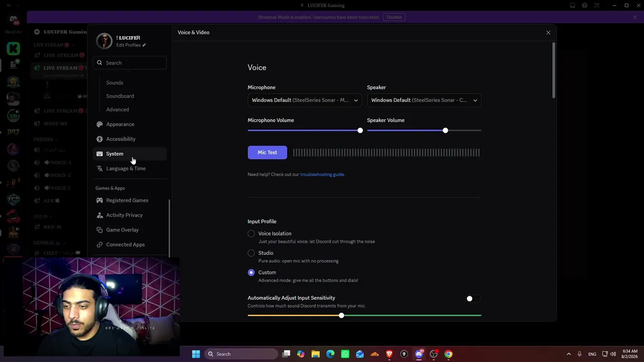Viewport: 644px width, 362px height.
Task: Open the Speaker device dropdown
Action: click(424, 100)
